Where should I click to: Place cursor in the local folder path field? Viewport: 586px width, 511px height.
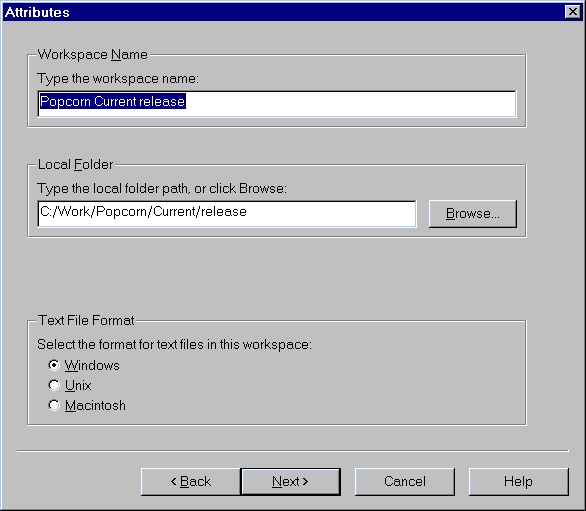click(x=227, y=213)
